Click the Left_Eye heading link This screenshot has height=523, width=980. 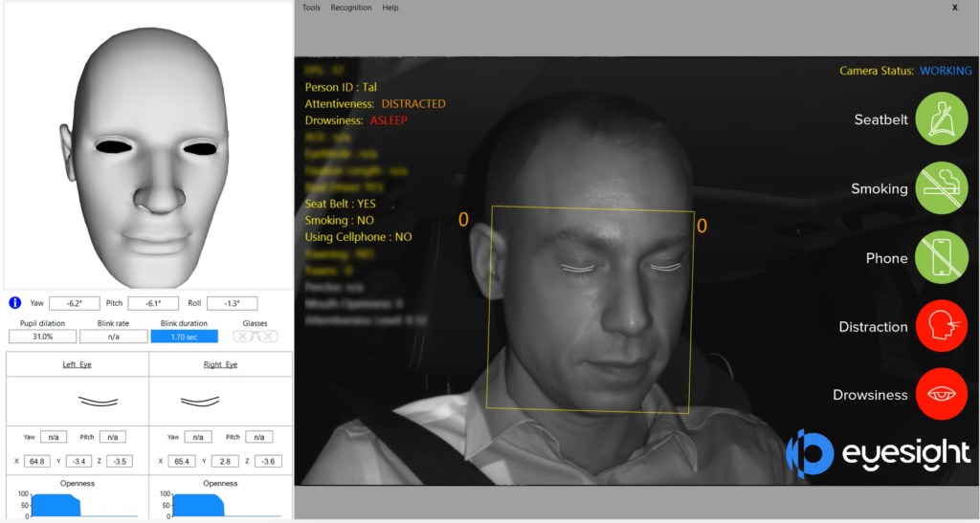[x=78, y=365]
